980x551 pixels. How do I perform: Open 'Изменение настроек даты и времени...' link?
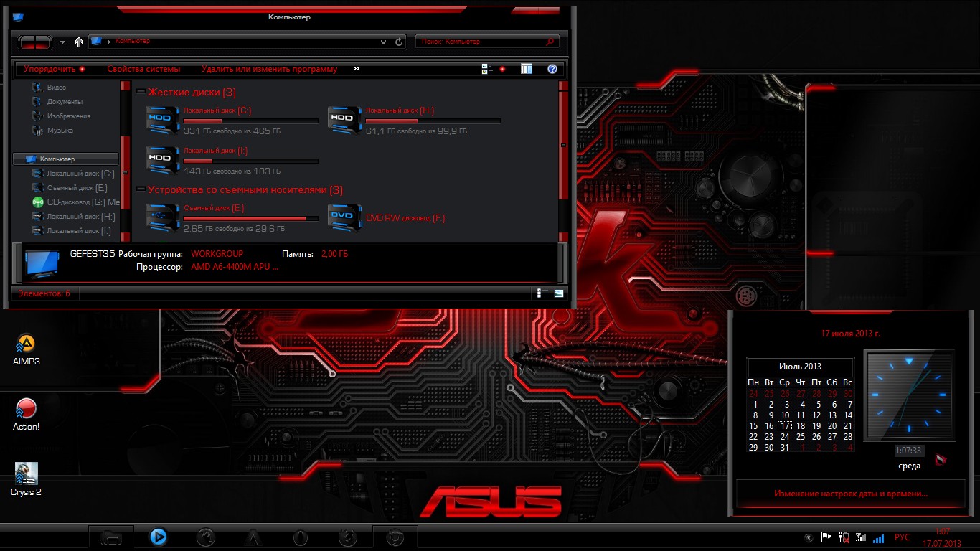point(851,494)
